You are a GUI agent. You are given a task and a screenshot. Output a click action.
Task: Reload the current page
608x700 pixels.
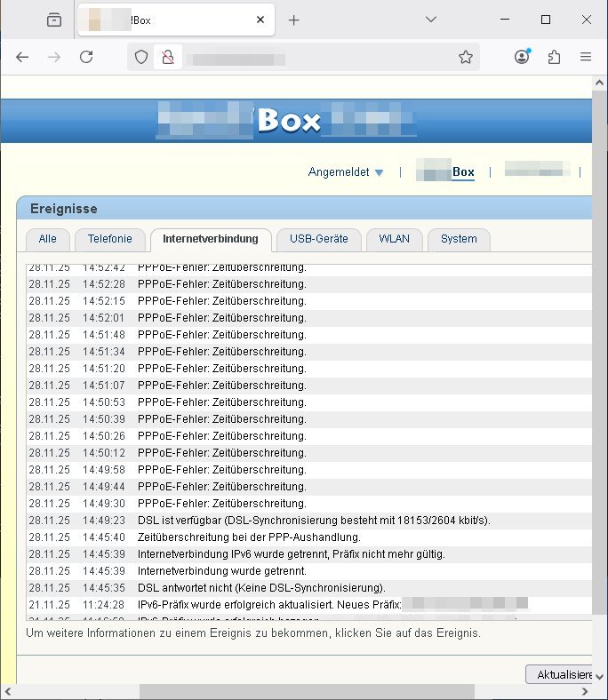tap(86, 57)
